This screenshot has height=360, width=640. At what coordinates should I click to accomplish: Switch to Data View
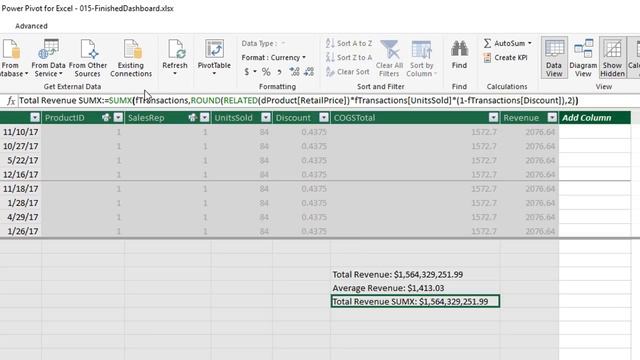tap(554, 58)
